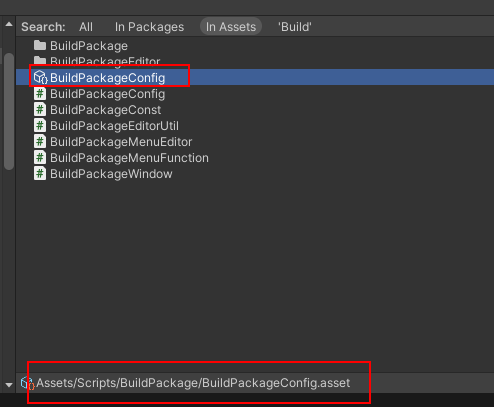Image resolution: width=494 pixels, height=407 pixels.
Task: Click the selected BuildPackageConfig ScriptableObject asset icon
Action: point(41,77)
